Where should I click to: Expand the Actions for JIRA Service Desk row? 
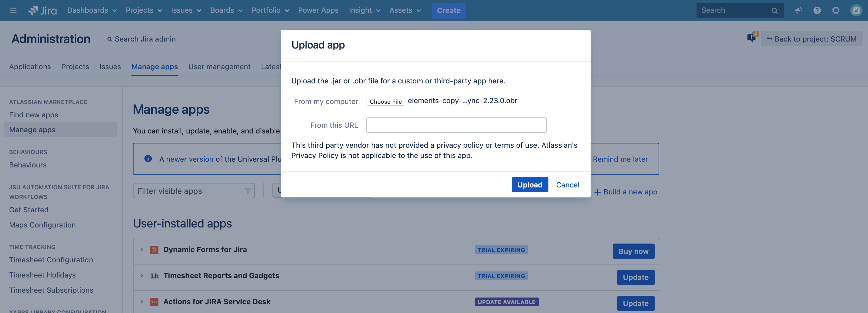pos(142,301)
